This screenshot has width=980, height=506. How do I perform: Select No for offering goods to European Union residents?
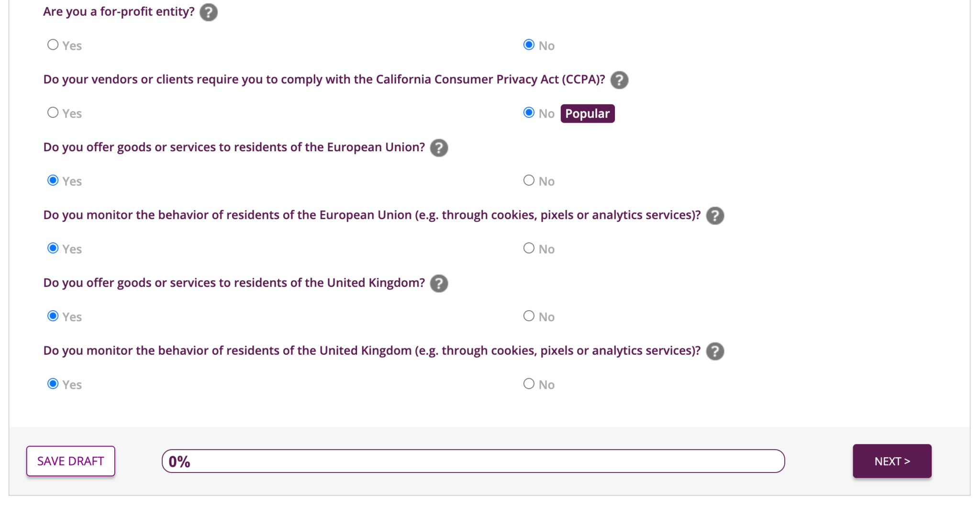pos(529,180)
